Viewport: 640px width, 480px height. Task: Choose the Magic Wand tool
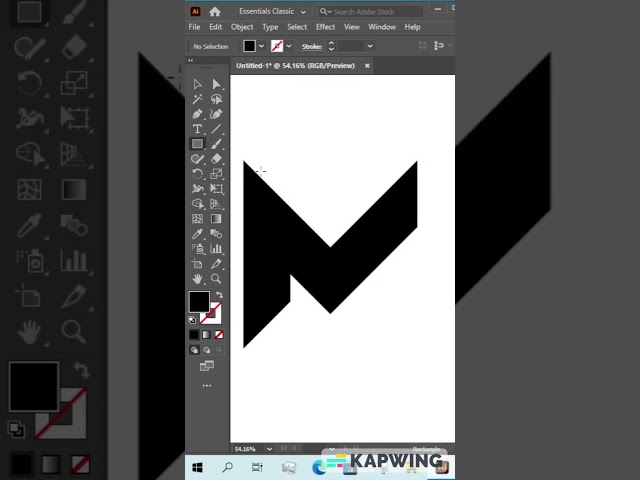[198, 99]
